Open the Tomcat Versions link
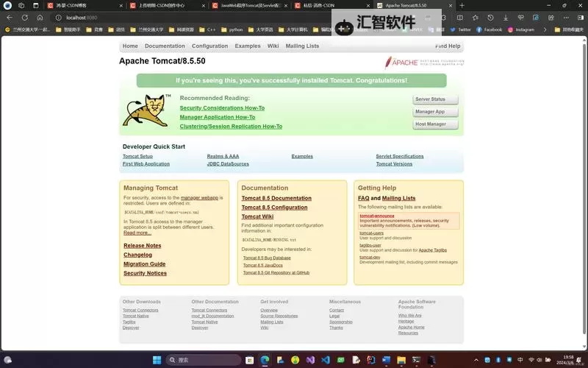 394,164
